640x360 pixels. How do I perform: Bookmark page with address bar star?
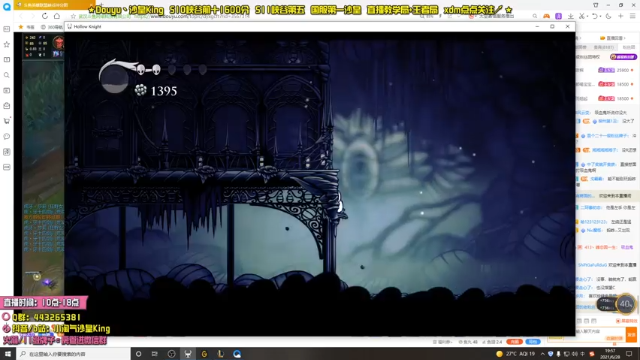tap(73, 16)
